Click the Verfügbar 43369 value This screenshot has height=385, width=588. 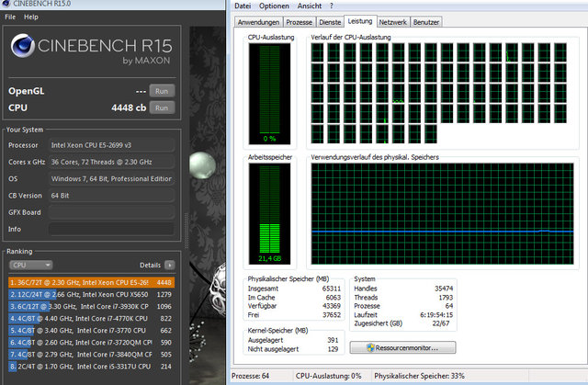coord(331,306)
